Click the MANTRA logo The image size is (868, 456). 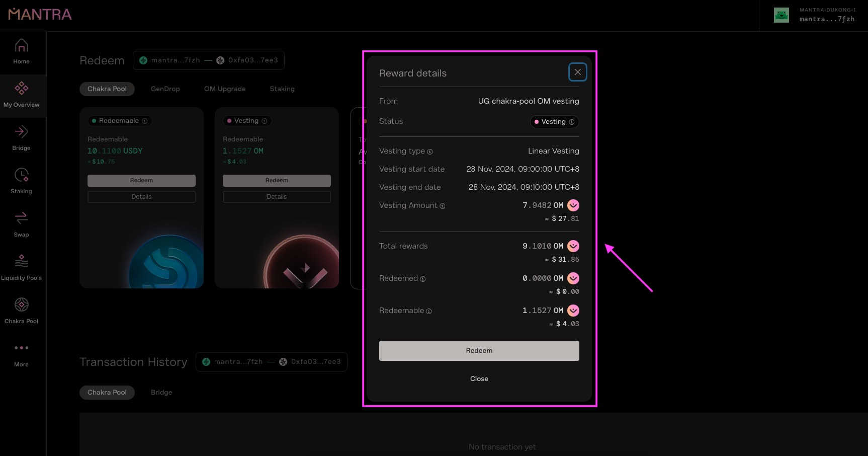click(x=40, y=14)
